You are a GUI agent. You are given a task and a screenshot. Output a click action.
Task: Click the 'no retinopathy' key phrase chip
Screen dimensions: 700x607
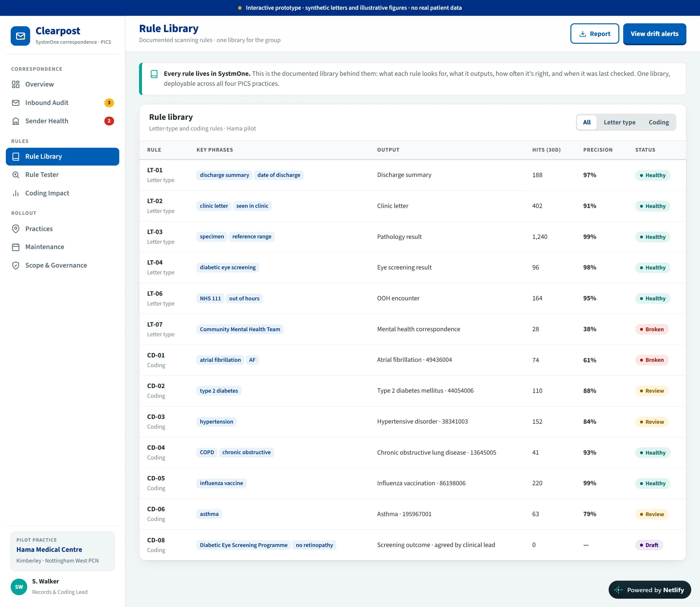[x=314, y=545]
